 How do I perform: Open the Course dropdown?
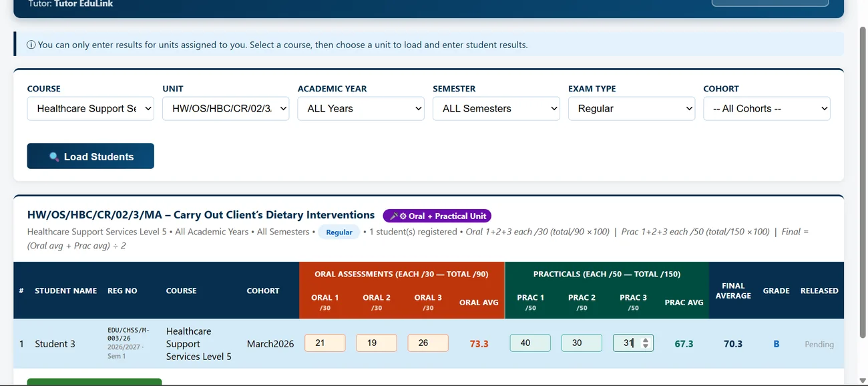(91, 109)
